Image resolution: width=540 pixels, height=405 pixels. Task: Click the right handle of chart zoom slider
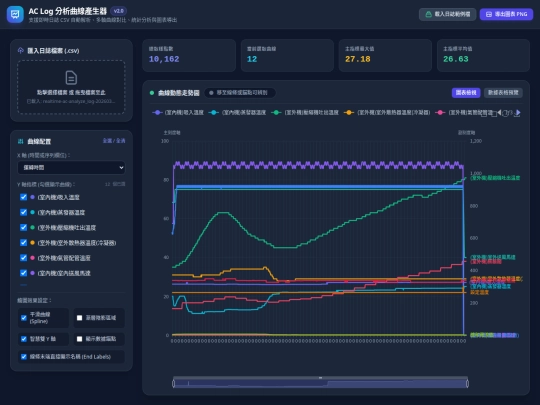467,383
